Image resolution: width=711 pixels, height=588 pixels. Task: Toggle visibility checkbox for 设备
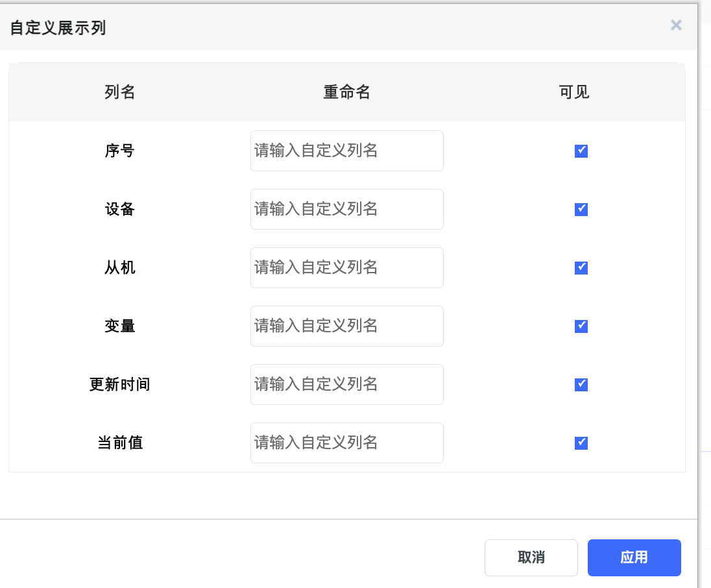[581, 209]
